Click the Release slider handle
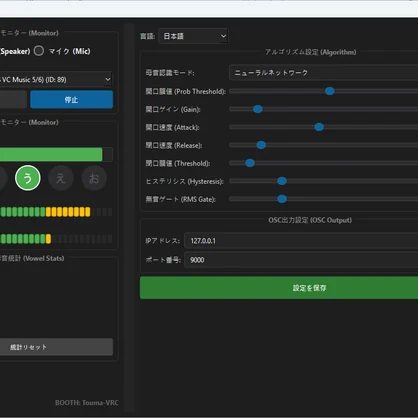Viewport: 418px width, 418px height. pos(261,145)
